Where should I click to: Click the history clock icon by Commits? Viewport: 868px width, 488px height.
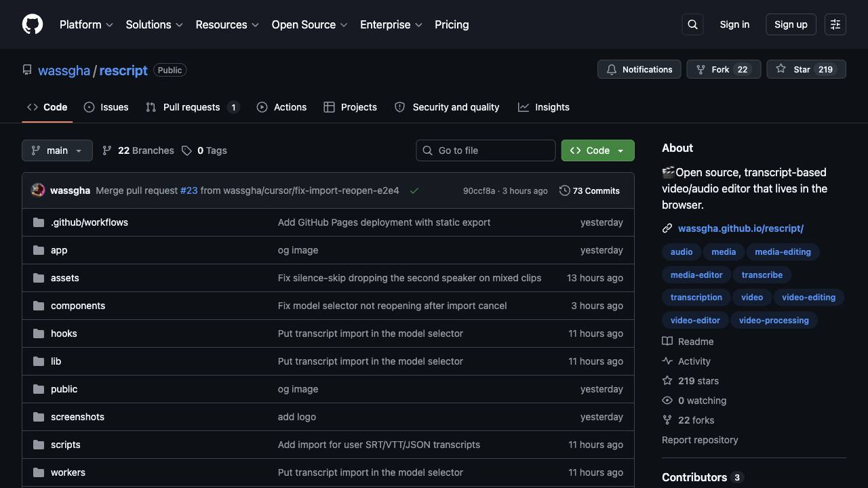564,190
